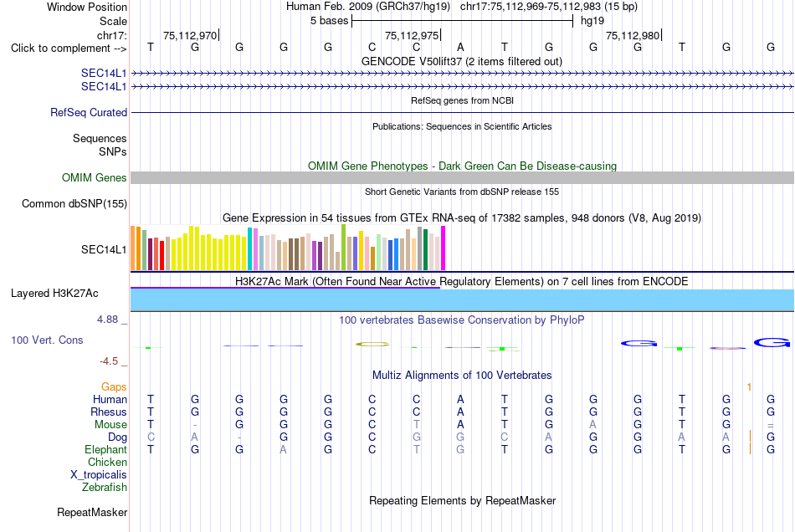Click the orange gap count "1" in Gaps row

[749, 387]
